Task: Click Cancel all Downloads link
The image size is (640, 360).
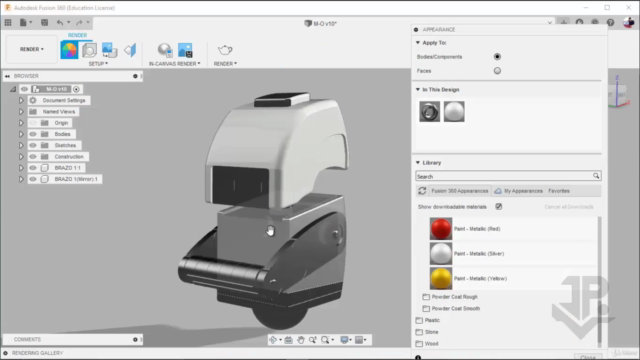Action: pos(569,207)
